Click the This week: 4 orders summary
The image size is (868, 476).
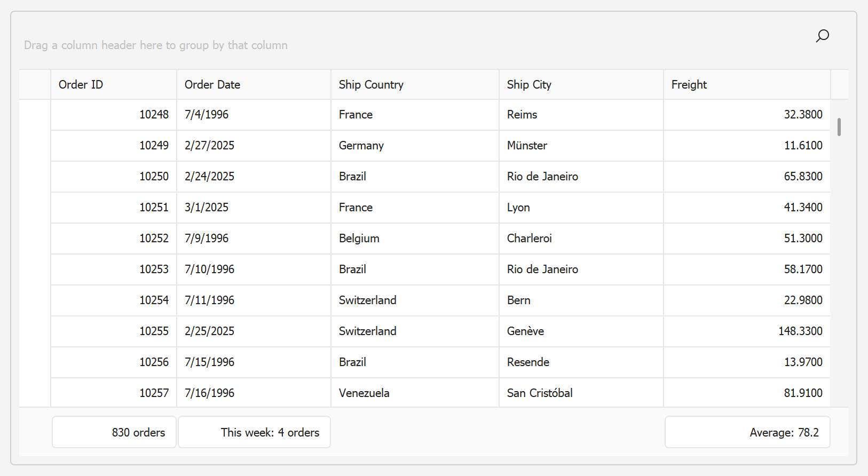pos(254,432)
